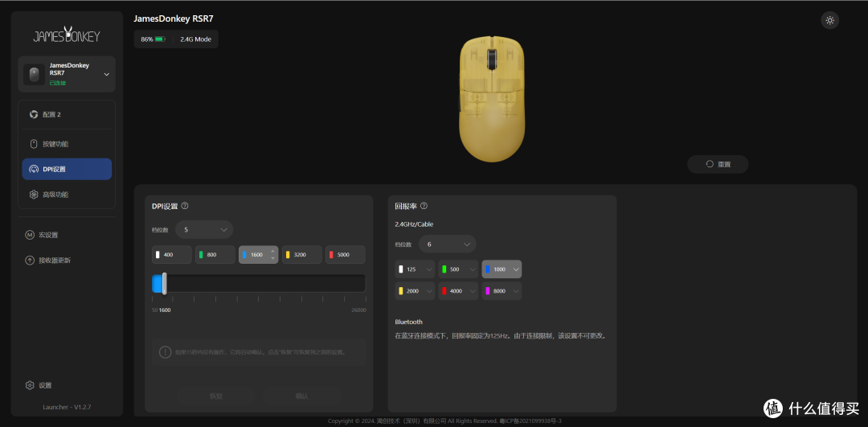Click the 确认 confirm button
Viewport: 868px width, 427px height.
(301, 396)
